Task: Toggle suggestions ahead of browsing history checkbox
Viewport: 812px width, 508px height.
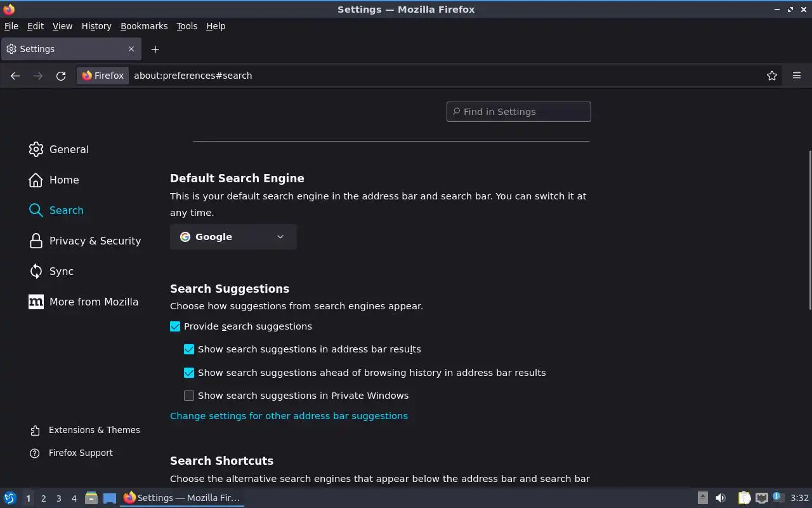Action: pyautogui.click(x=189, y=373)
